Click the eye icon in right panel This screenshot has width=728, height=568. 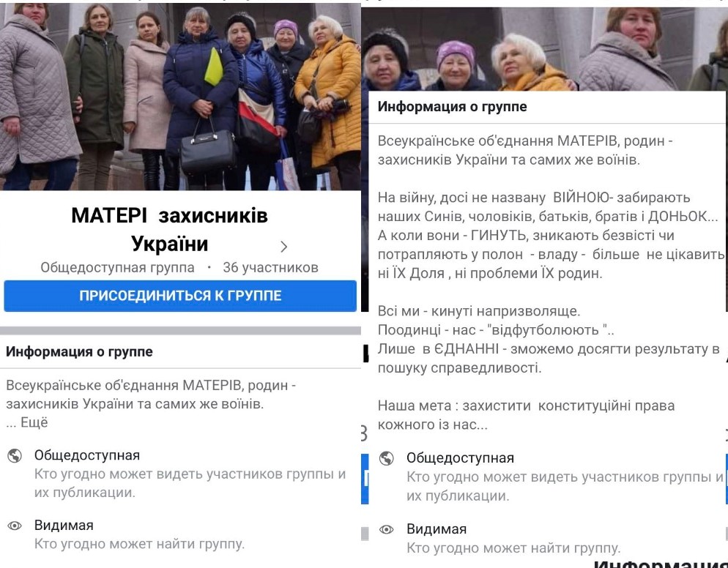(x=386, y=529)
